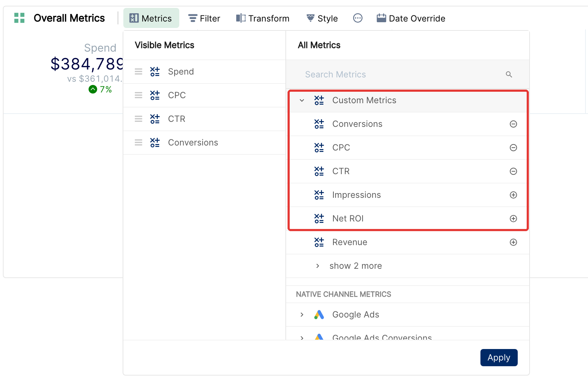Grab the drag handle for visible Conversions
Screen dimensions: 588x387
(138, 143)
